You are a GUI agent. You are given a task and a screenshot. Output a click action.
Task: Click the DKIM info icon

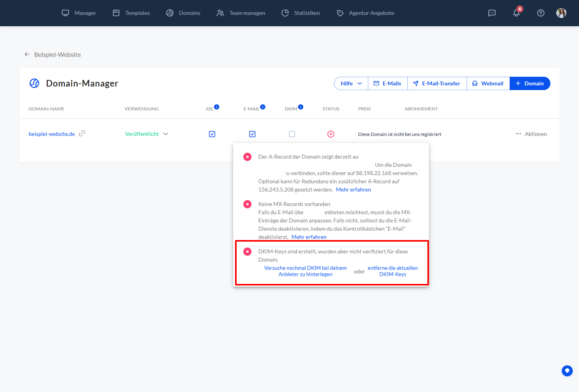coord(300,107)
